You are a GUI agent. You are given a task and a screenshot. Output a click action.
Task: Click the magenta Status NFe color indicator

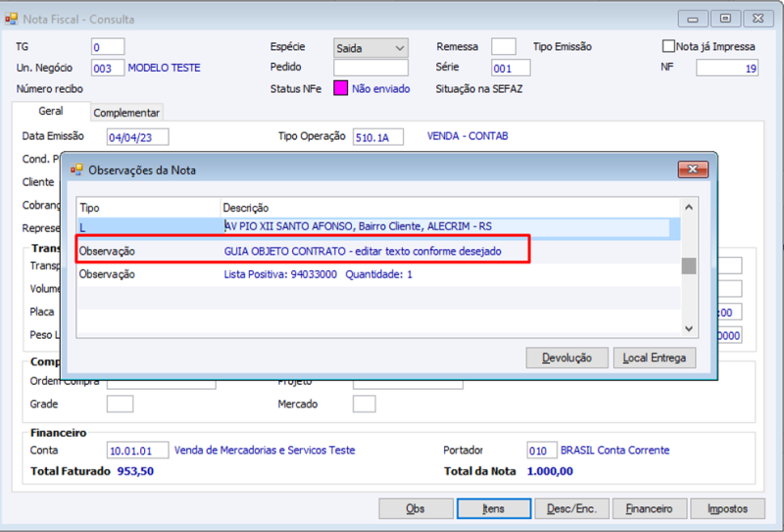click(340, 88)
